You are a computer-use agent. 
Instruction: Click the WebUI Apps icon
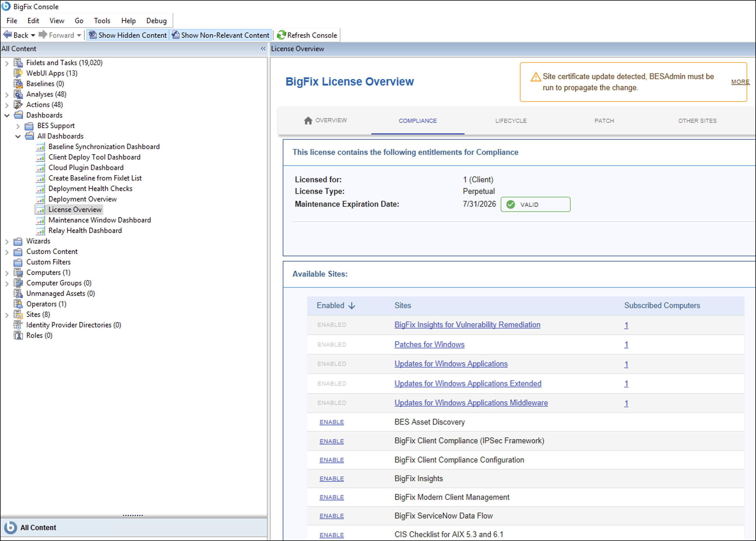(x=18, y=73)
